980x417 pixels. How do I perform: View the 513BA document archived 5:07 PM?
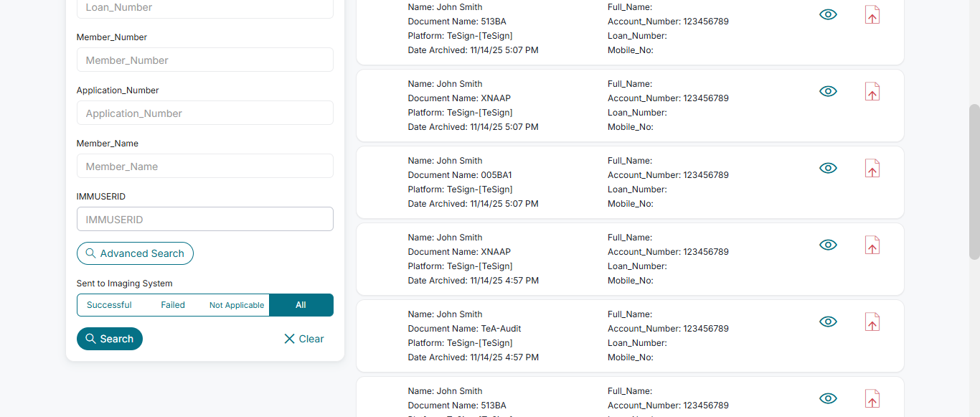pyautogui.click(x=828, y=14)
